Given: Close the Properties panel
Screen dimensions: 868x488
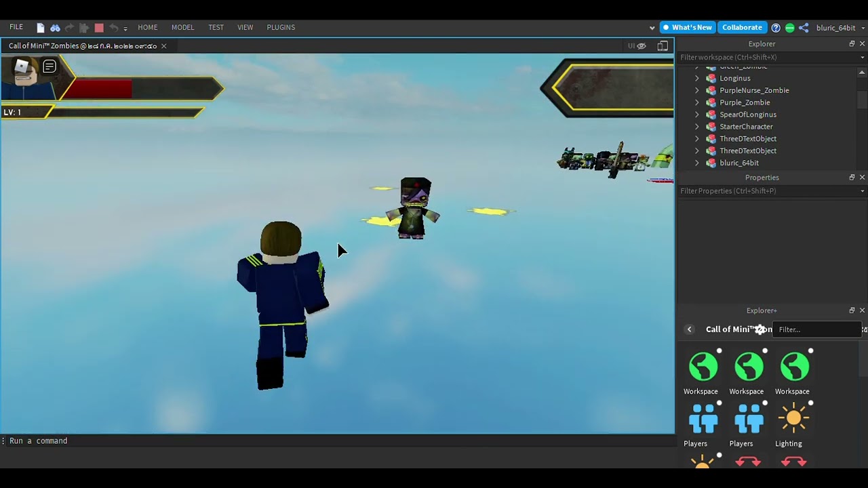Looking at the screenshot, I should [x=862, y=178].
